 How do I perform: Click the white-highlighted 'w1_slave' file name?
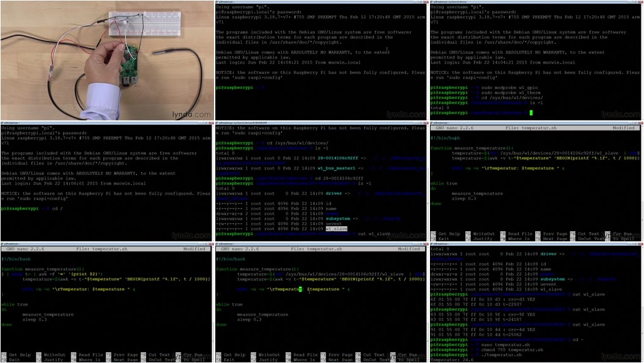point(336,229)
